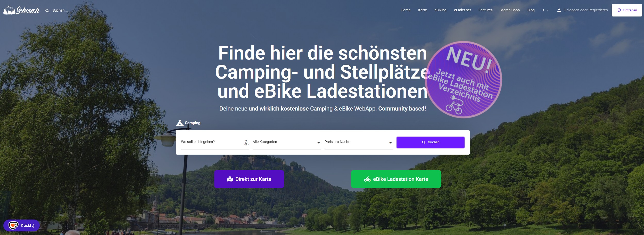Open the eLader.net navigation link
Screen dimensions: 644x235
[462, 10]
